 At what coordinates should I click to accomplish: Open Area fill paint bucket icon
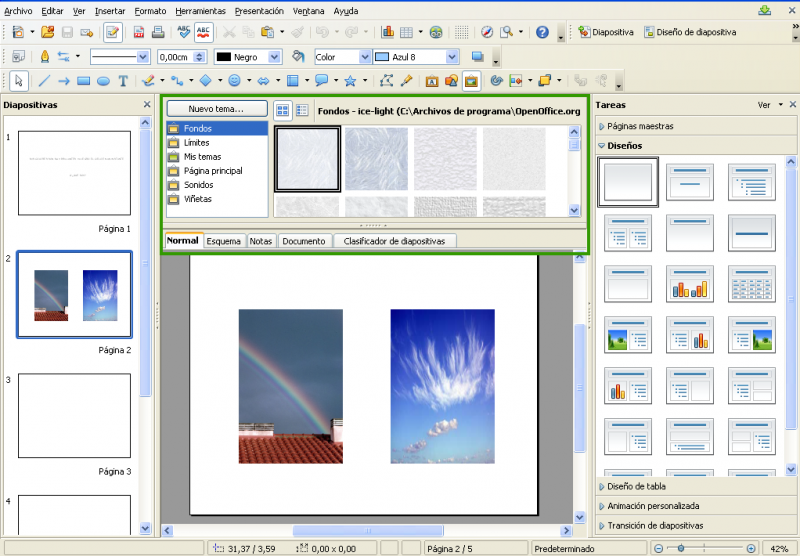pos(298,57)
